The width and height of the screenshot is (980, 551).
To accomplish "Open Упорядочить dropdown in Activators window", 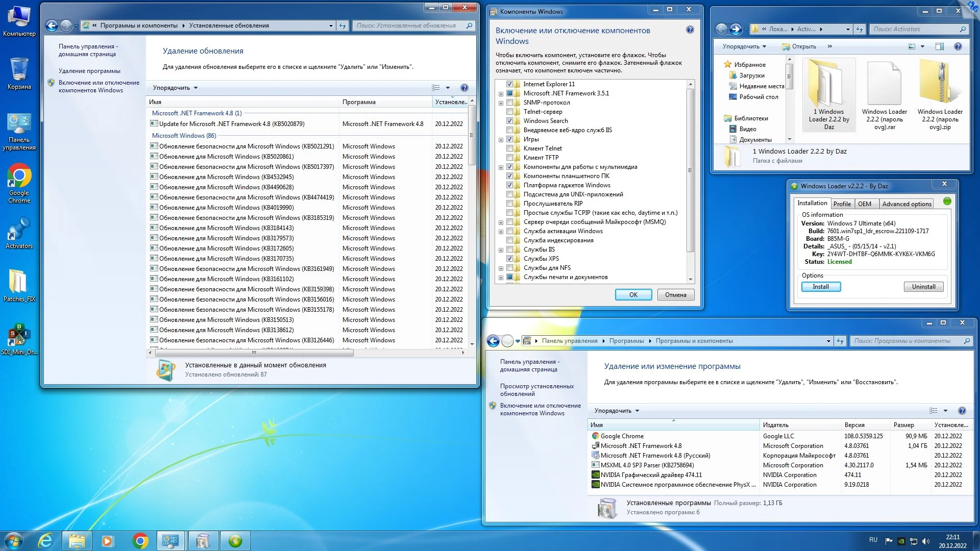I will click(744, 46).
